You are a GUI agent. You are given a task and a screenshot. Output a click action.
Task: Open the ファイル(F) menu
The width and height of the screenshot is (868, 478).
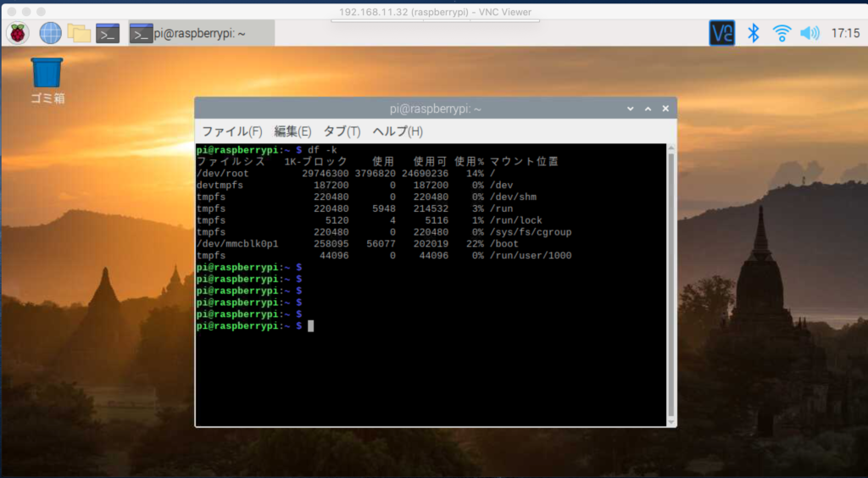point(231,131)
